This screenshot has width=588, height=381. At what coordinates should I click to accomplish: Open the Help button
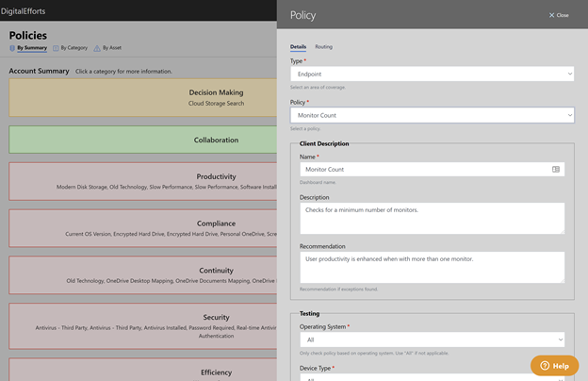[x=554, y=366]
